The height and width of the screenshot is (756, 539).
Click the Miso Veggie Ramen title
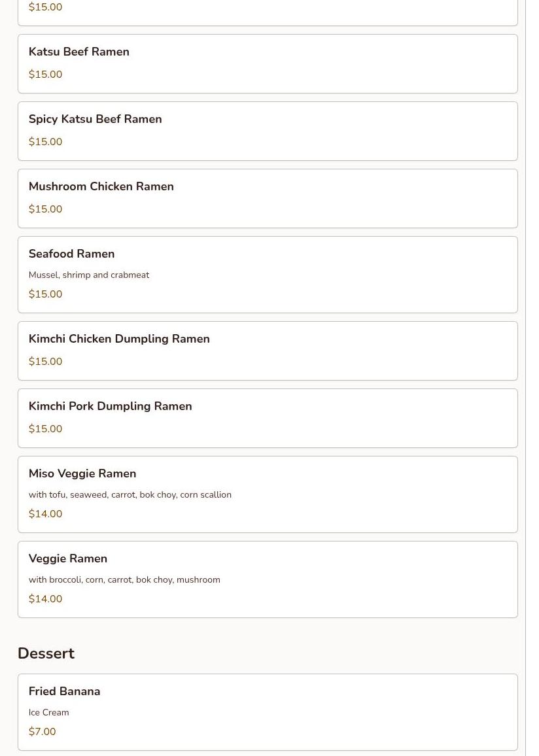82,473
